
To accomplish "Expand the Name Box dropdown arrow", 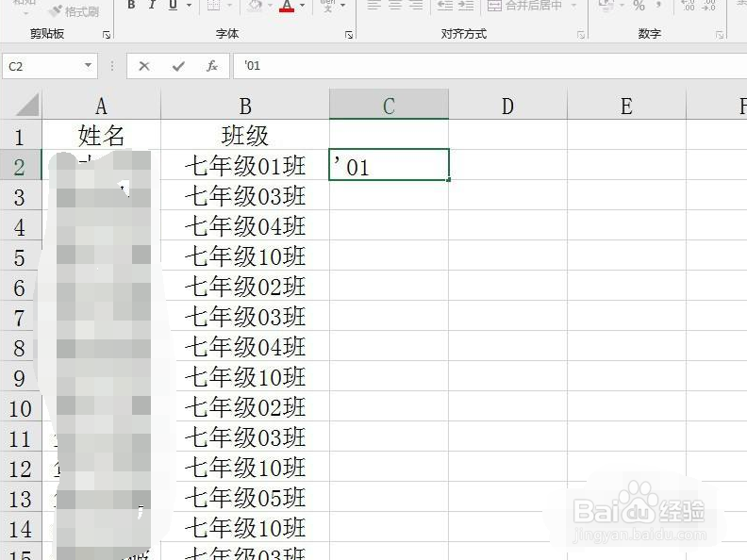I will click(x=88, y=66).
